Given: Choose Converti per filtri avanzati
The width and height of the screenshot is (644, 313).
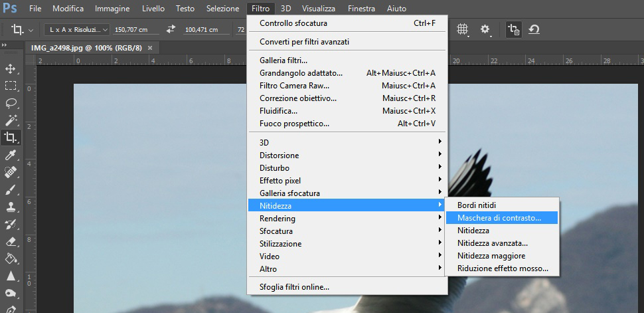Looking at the screenshot, I should [347, 42].
